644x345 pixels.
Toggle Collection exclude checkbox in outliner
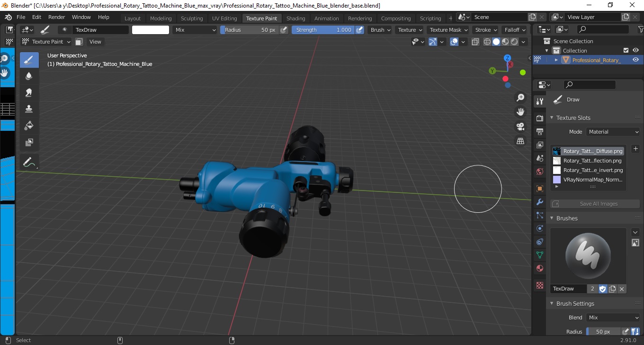tap(626, 50)
